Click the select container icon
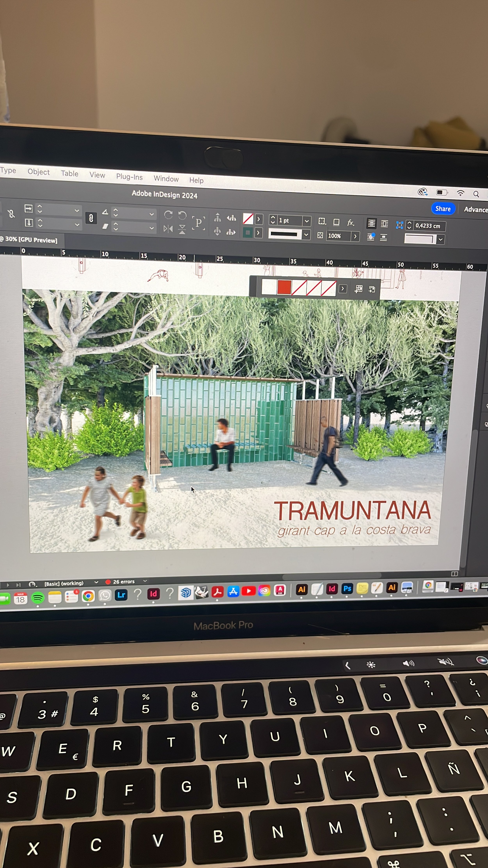This screenshot has width=488, height=868. pos(218,217)
